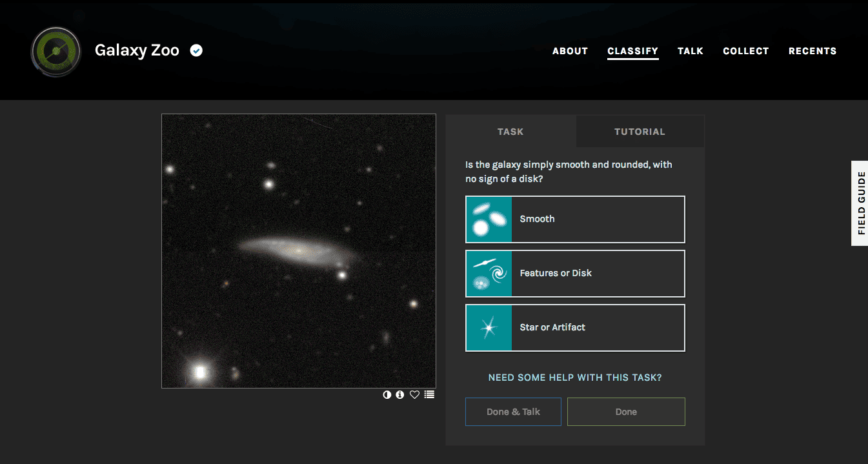Open the subject info metadata icon
Screen dimensions: 868x464
tap(400, 394)
